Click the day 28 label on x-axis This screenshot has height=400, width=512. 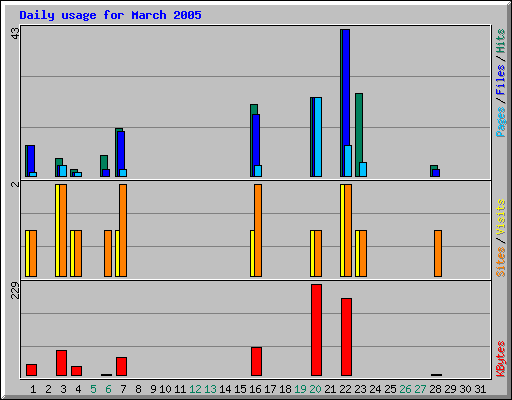coord(435,389)
